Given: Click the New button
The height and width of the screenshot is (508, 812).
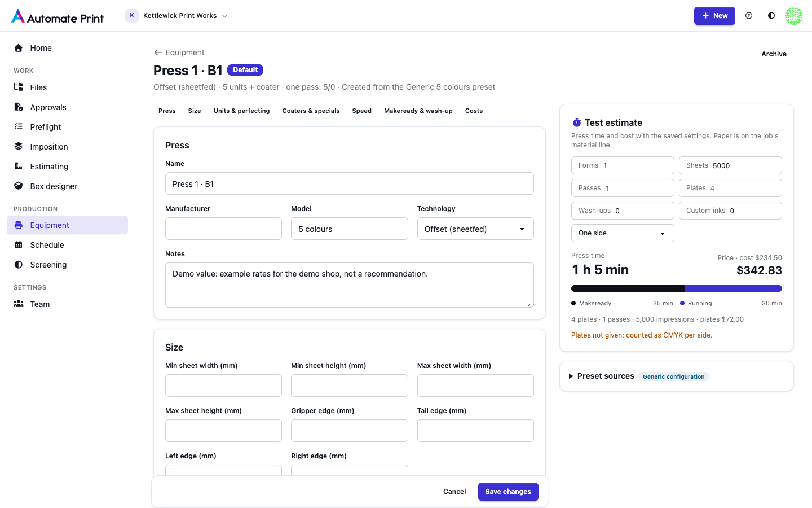Looking at the screenshot, I should 714,16.
